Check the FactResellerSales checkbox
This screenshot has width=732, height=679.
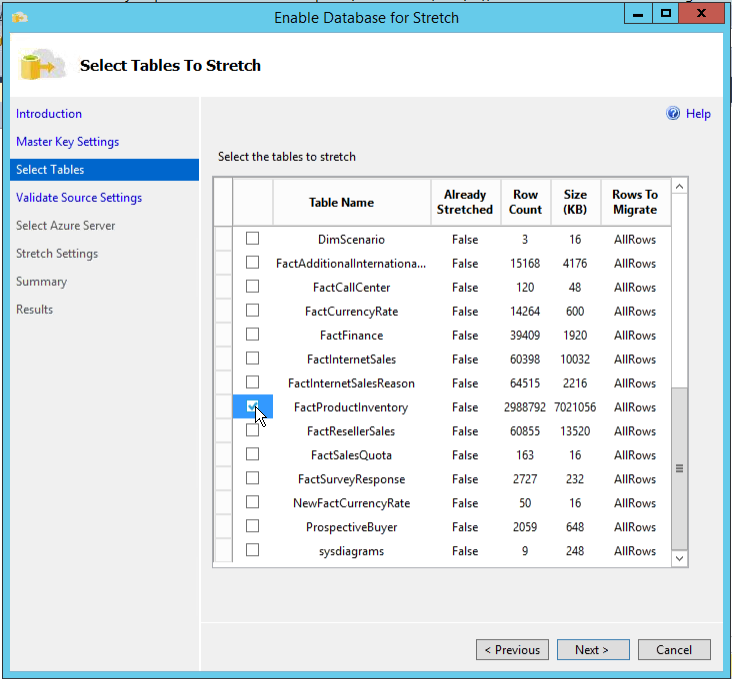tap(253, 430)
